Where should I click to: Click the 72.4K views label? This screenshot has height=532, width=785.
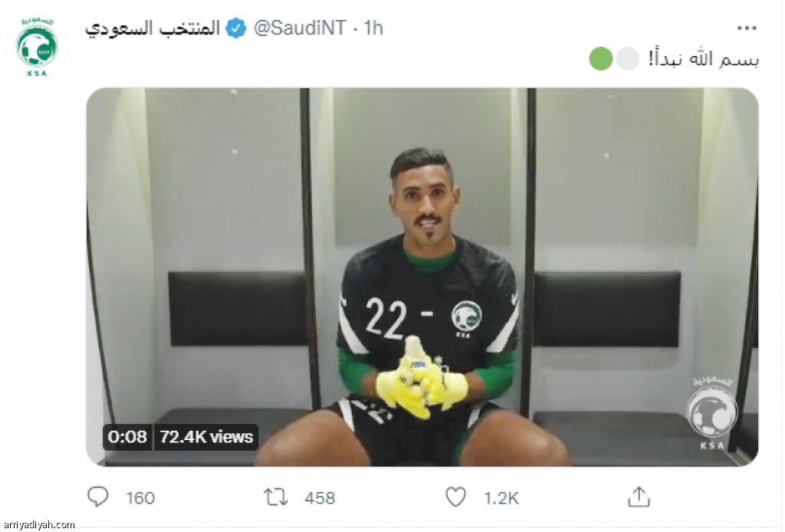click(206, 437)
